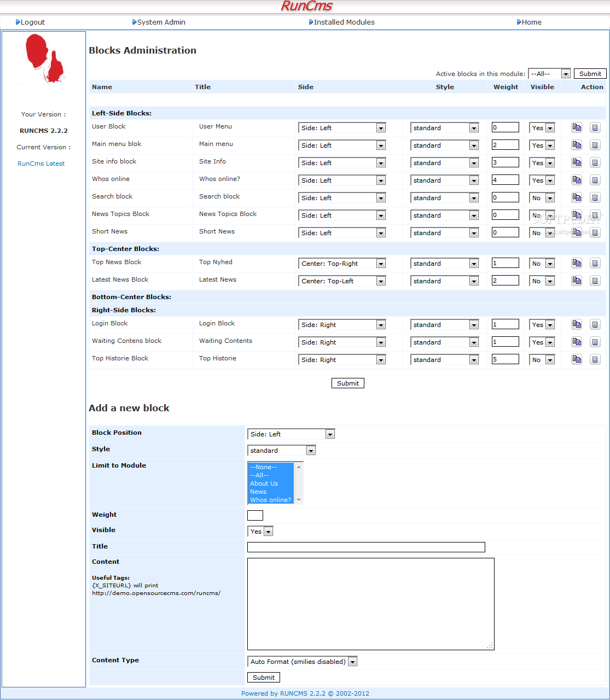Open the Side dropdown for Login Block

pos(342,325)
